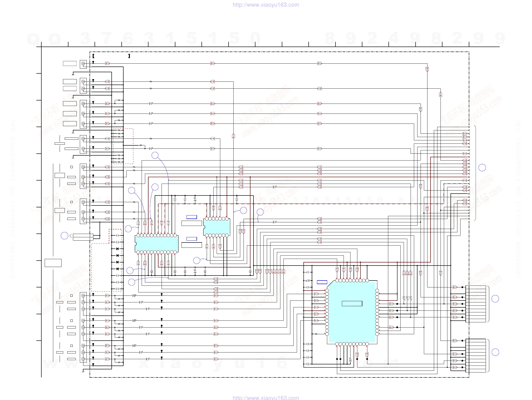Click blue circle beside the bottom-right connector block
The height and width of the screenshot is (400, 532).
click(495, 352)
